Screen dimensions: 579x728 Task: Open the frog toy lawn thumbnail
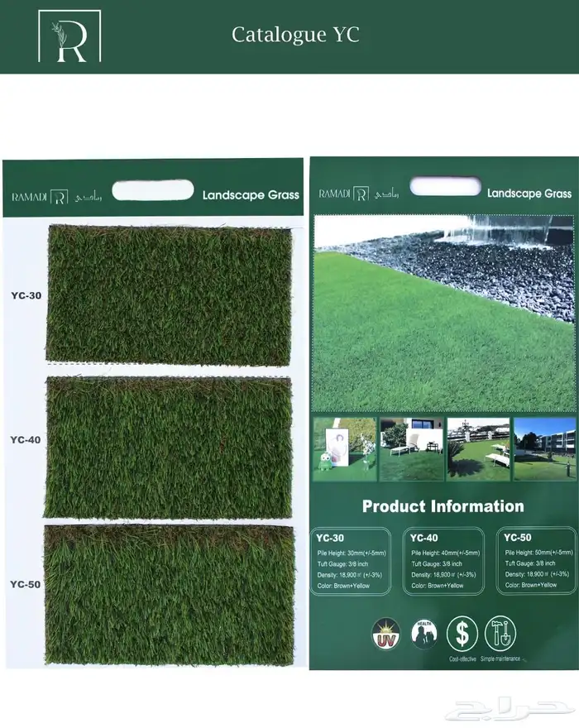[x=344, y=448]
